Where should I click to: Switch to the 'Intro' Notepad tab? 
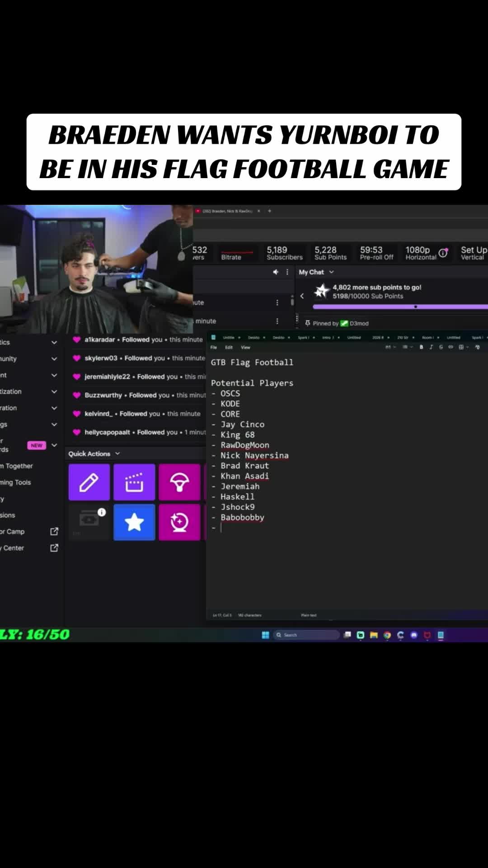pos(328,337)
